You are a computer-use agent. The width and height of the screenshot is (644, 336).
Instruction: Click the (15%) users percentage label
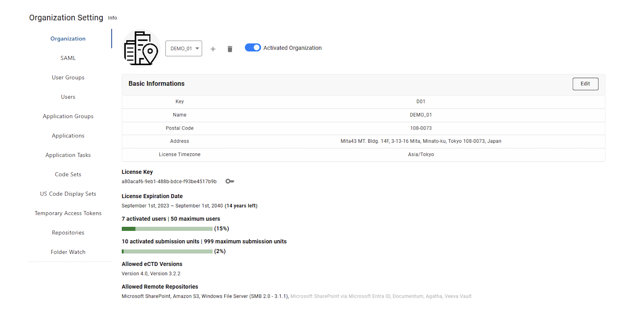coord(222,229)
